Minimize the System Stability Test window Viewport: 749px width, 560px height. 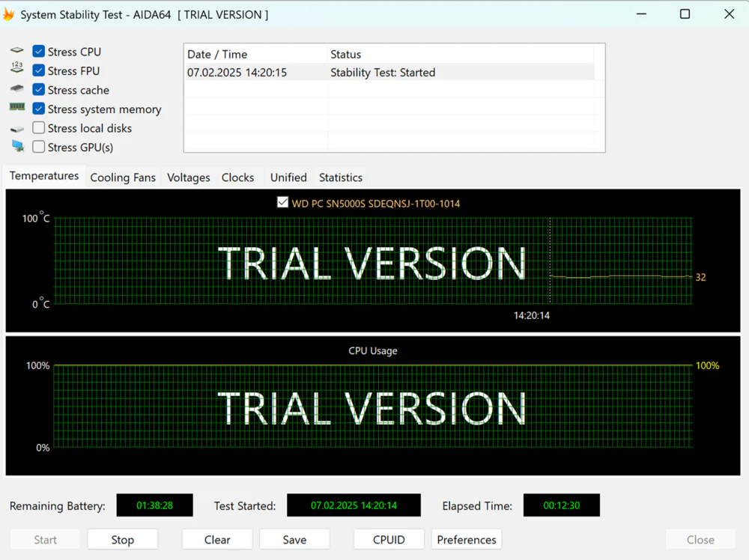(x=642, y=14)
